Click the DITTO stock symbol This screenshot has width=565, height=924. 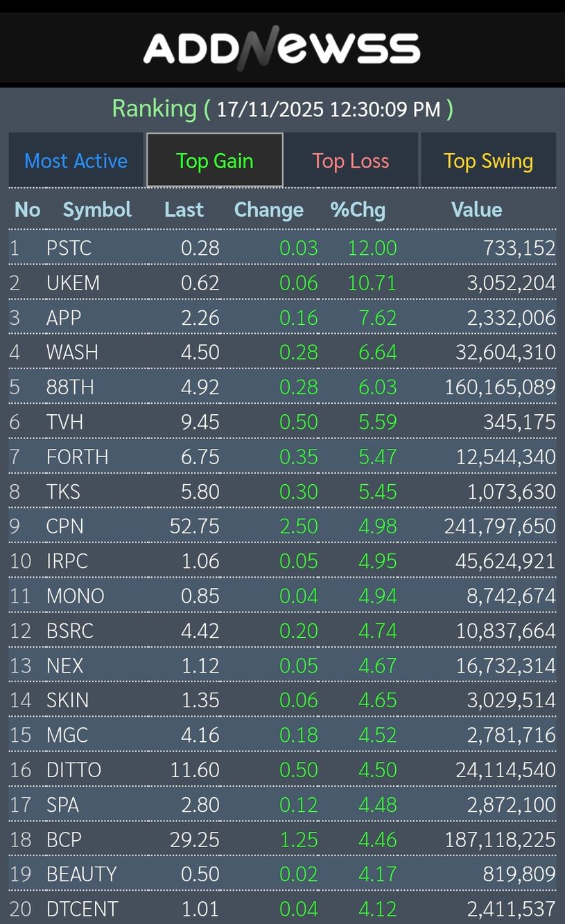pyautogui.click(x=73, y=770)
